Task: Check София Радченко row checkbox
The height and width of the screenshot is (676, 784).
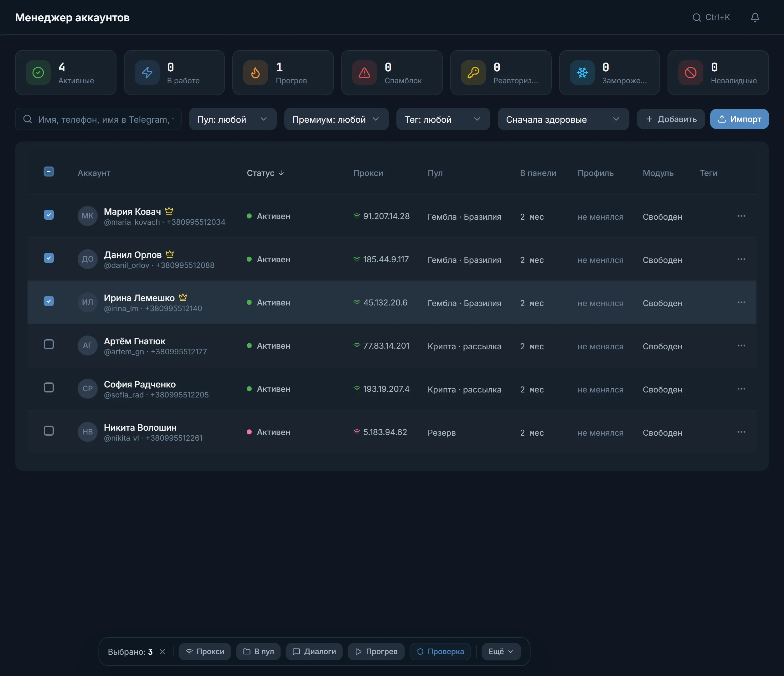Action: pyautogui.click(x=49, y=387)
